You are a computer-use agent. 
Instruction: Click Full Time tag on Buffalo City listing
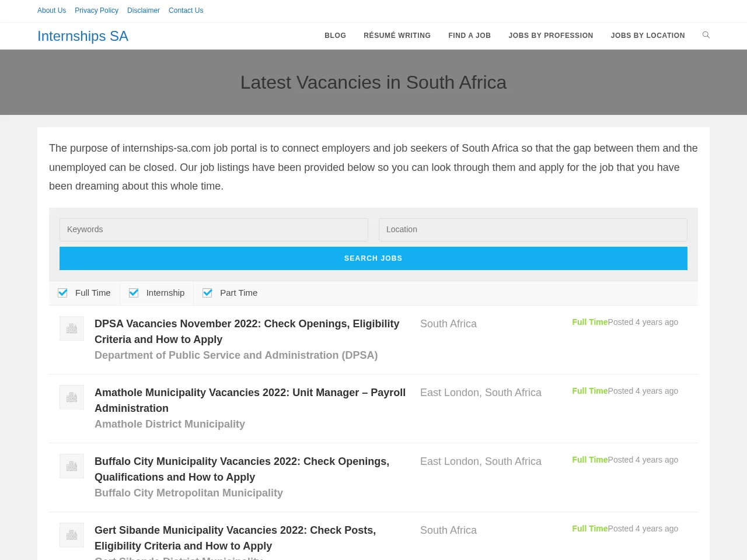pyautogui.click(x=590, y=460)
